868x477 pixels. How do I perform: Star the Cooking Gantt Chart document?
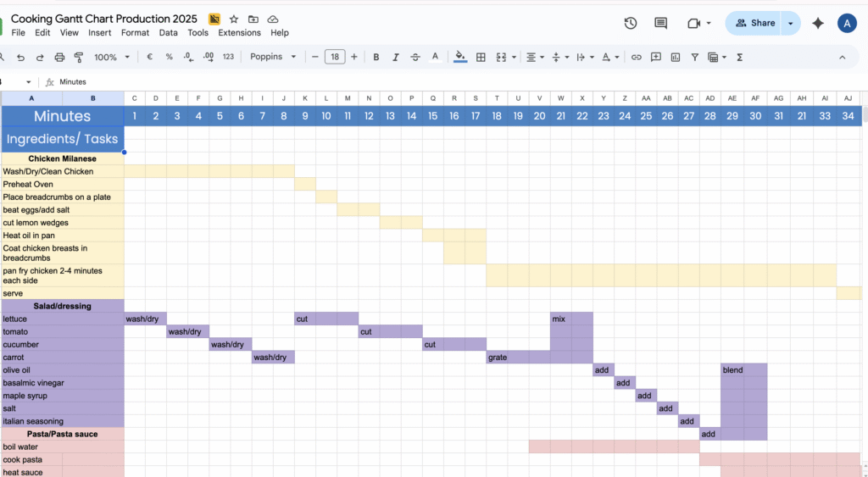(234, 19)
